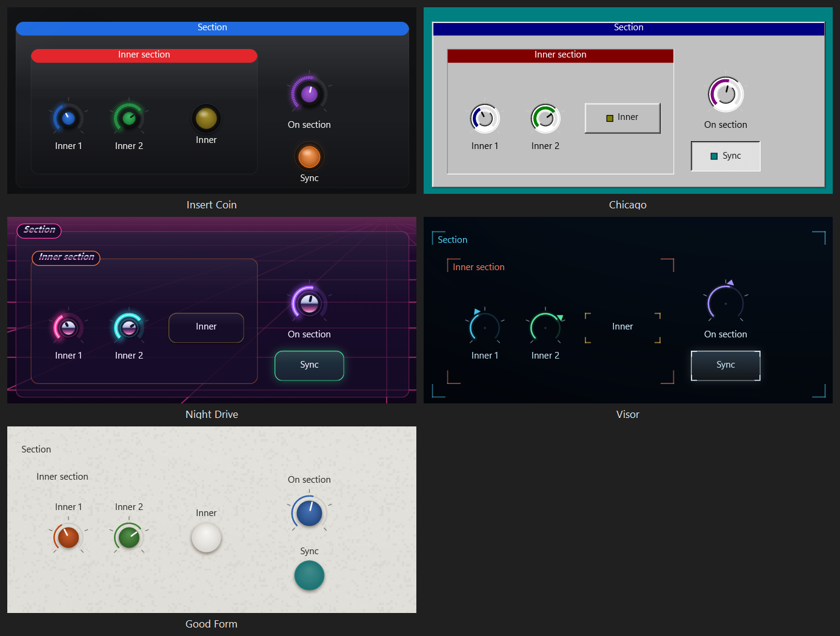
Task: Toggle the bracketed Inner button in Visor
Action: point(622,328)
